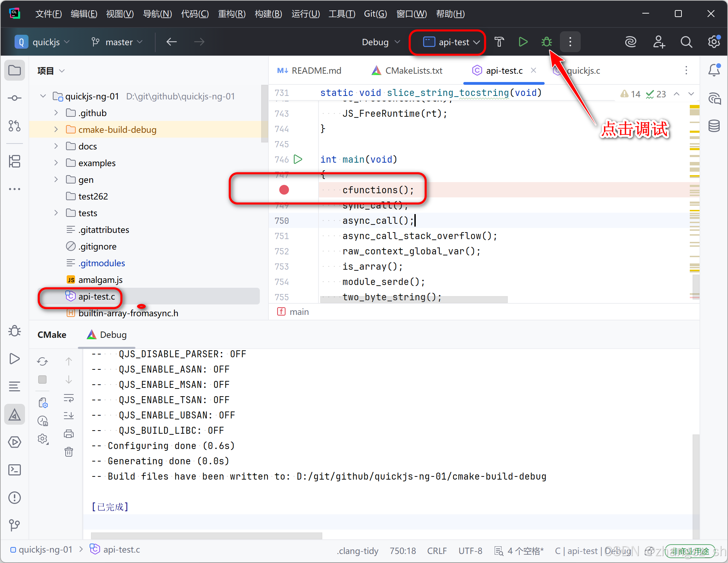
Task: Open IDE settings gear icon
Action: click(x=714, y=42)
